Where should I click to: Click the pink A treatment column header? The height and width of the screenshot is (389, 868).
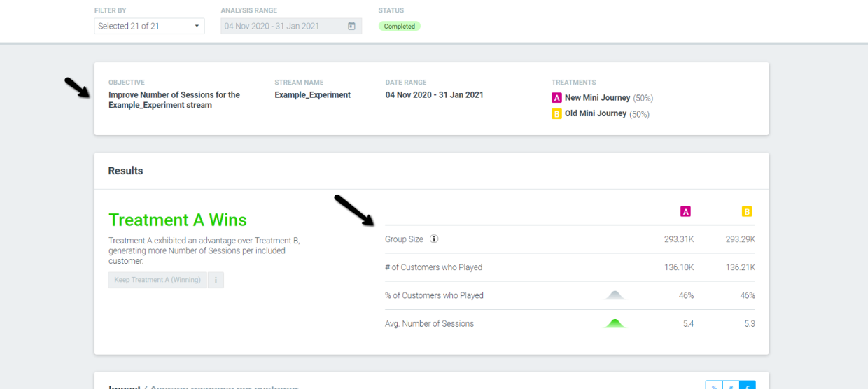click(x=686, y=211)
